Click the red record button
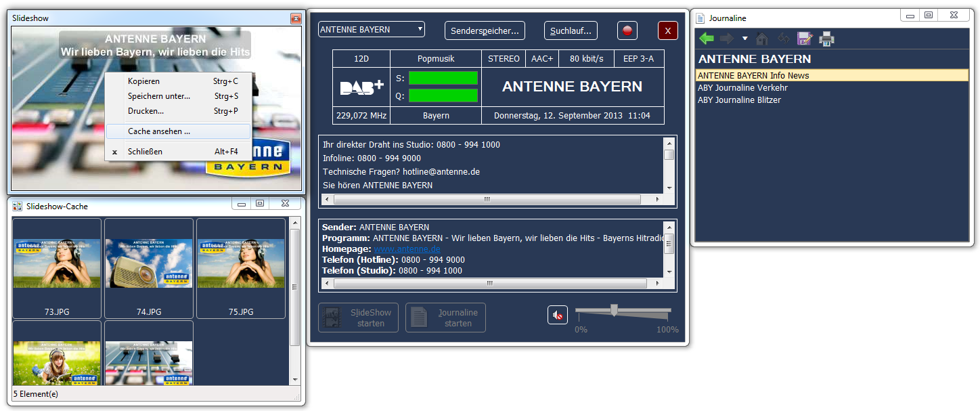This screenshot has width=980, height=411. tap(627, 30)
